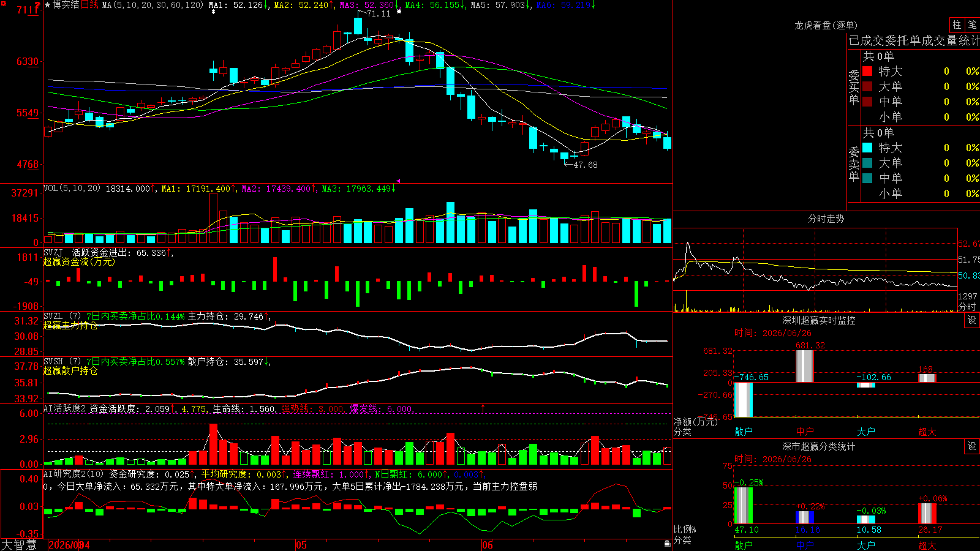Click the magenta arrow marker above the volume pane
This screenshot has width=980, height=551.
(x=398, y=181)
